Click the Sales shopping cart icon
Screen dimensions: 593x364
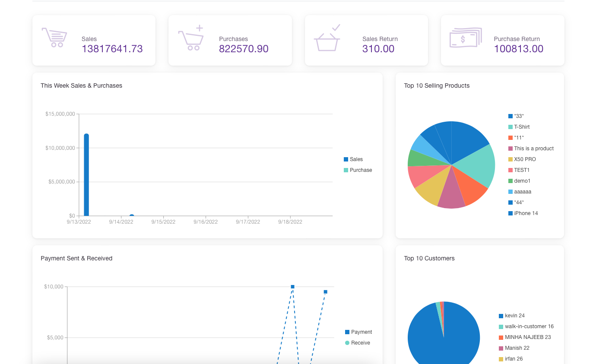coord(54,38)
